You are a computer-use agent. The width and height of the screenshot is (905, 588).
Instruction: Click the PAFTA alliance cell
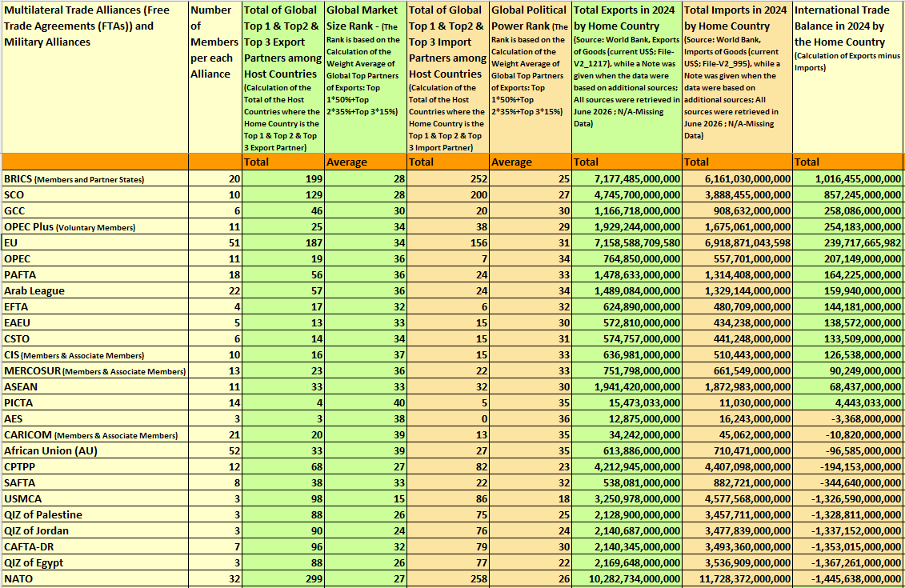[95, 274]
